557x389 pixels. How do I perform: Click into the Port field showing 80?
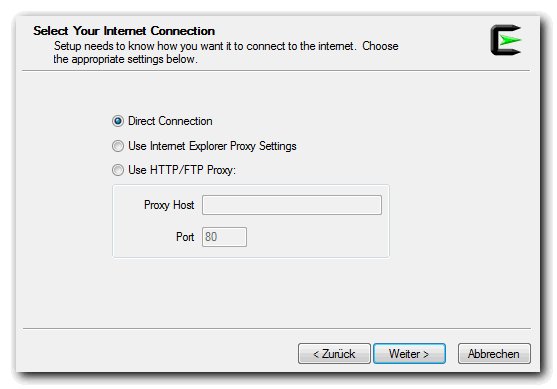pos(224,237)
